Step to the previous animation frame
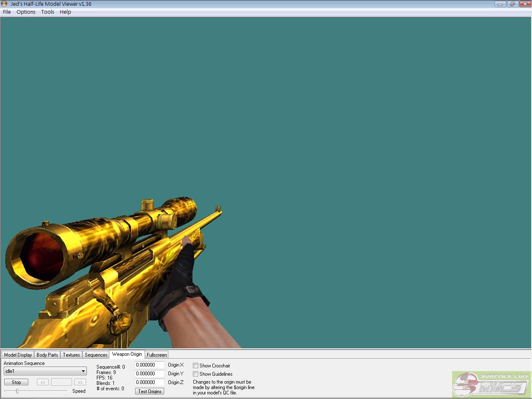Image resolution: width=532 pixels, height=399 pixels. (x=42, y=382)
